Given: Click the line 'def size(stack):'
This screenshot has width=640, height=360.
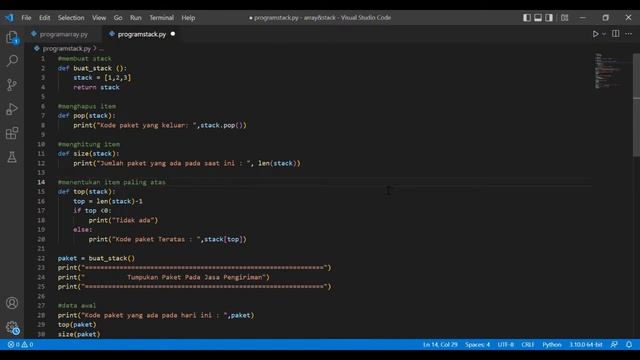Looking at the screenshot, I should (x=89, y=153).
